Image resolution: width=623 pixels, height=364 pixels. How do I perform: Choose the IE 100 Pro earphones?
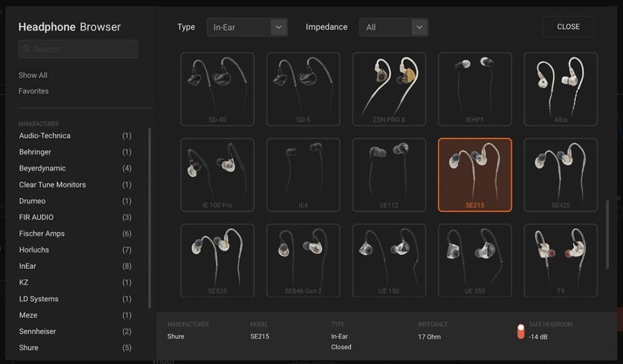(x=217, y=175)
